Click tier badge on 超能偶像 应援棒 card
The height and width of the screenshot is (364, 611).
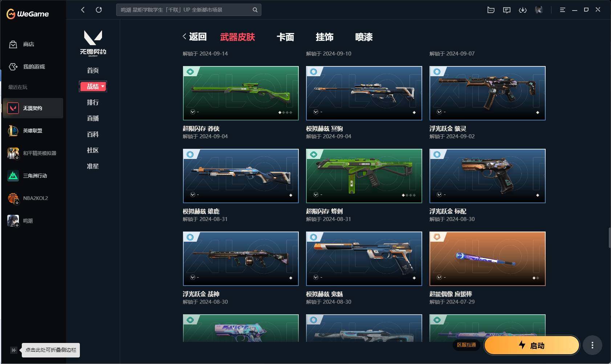tap(437, 237)
